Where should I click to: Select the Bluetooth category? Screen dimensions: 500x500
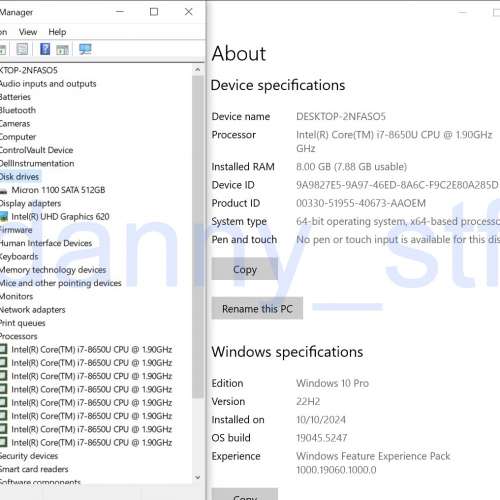18,110
